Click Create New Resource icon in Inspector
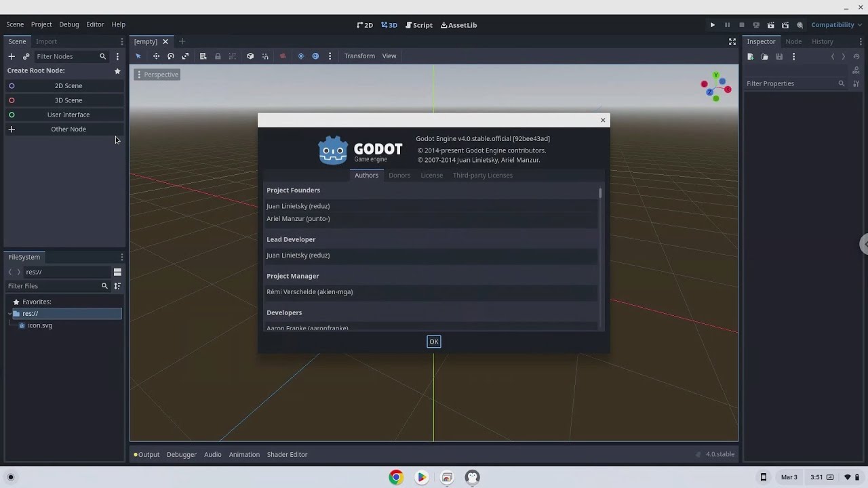 751,56
